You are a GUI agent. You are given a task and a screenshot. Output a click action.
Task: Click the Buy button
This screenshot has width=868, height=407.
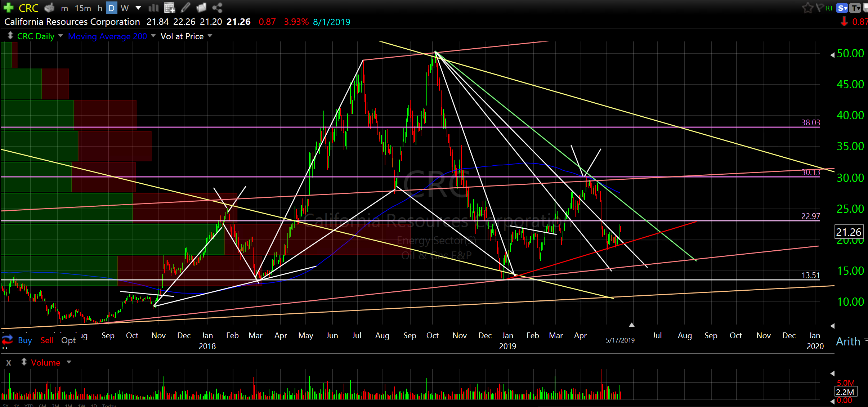point(25,340)
